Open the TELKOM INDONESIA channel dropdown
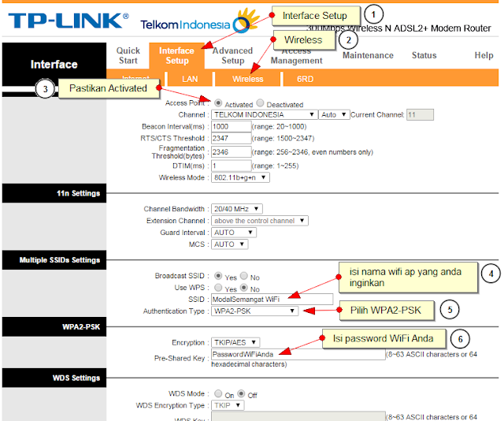 click(265, 114)
